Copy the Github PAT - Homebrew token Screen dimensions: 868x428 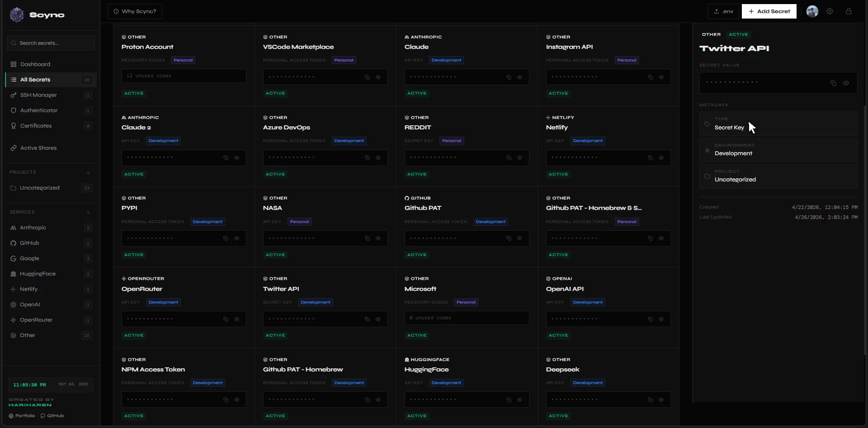tap(367, 400)
